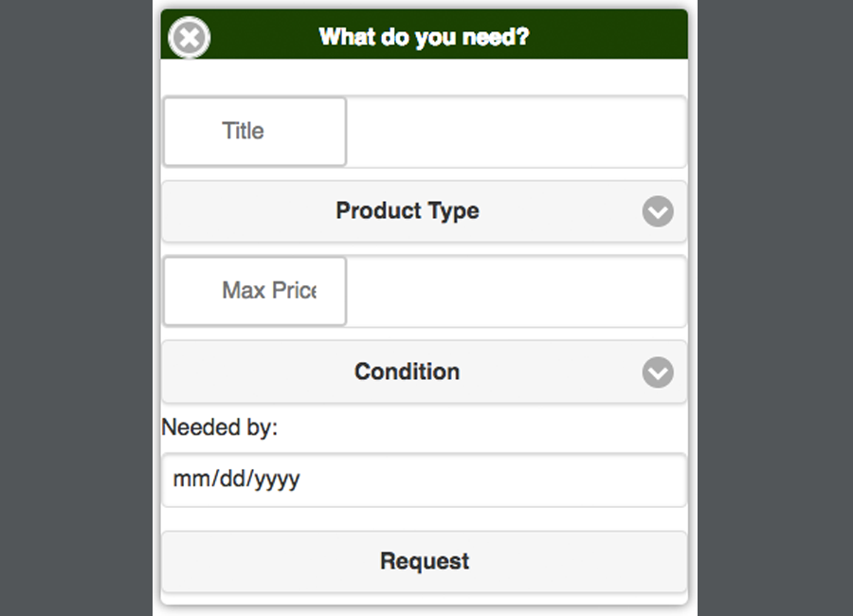Expand the Condition dropdown

tap(408, 371)
